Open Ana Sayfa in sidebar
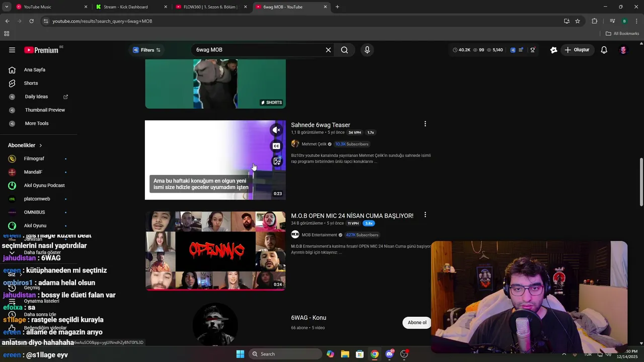The height and width of the screenshot is (362, 644). [34, 70]
